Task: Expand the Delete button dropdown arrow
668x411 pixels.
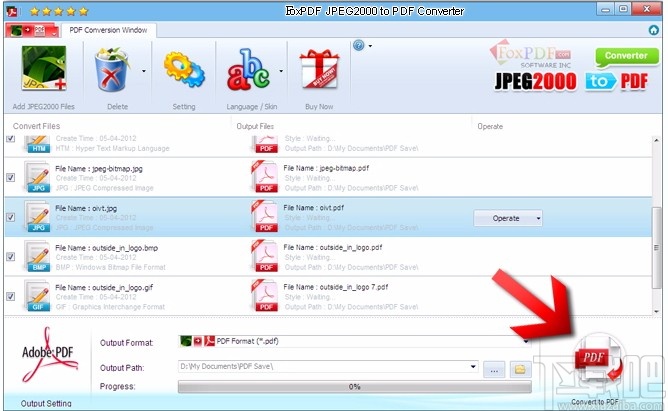Action: (144, 71)
